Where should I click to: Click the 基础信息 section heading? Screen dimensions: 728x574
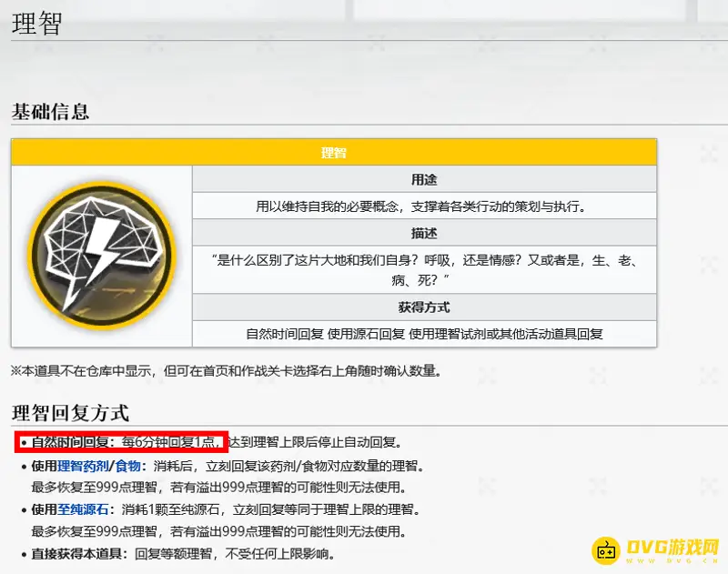point(50,112)
